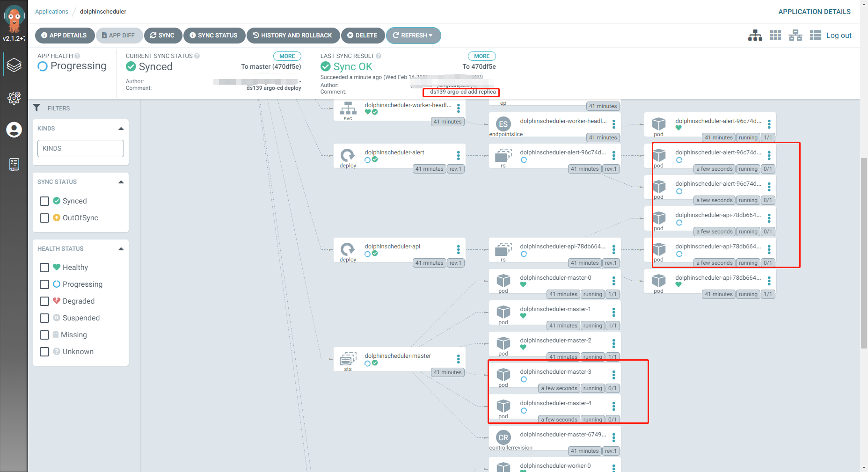Click the App Details toolbar button
The width and height of the screenshot is (868, 472).
64,36
